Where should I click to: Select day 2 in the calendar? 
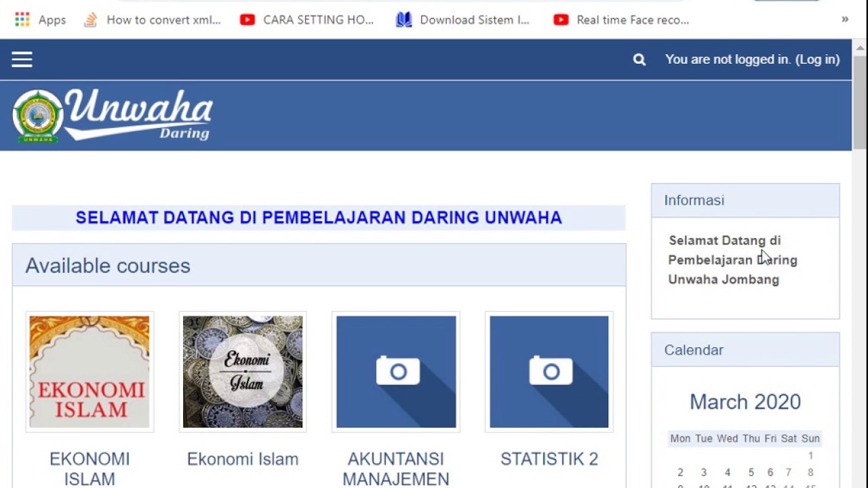pos(680,472)
